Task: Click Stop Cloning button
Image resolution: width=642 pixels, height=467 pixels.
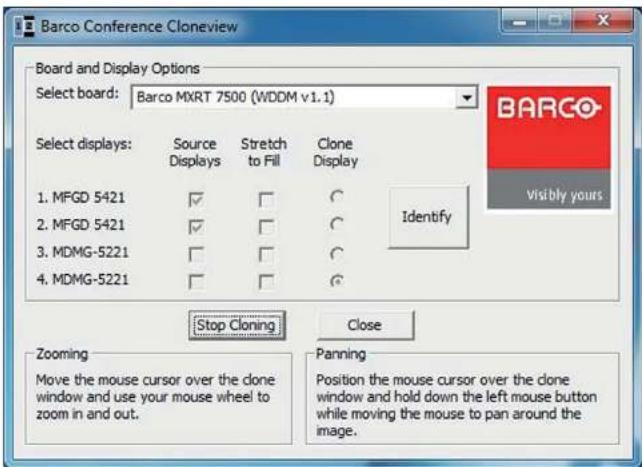Action: [x=237, y=326]
